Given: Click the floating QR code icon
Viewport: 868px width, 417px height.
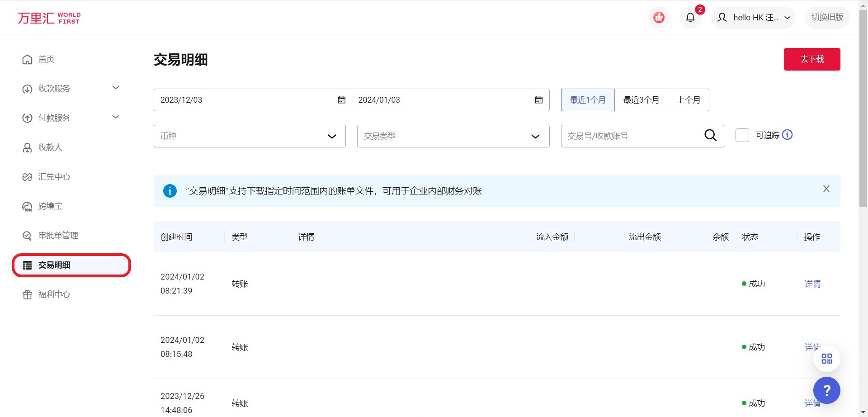Looking at the screenshot, I should (827, 358).
